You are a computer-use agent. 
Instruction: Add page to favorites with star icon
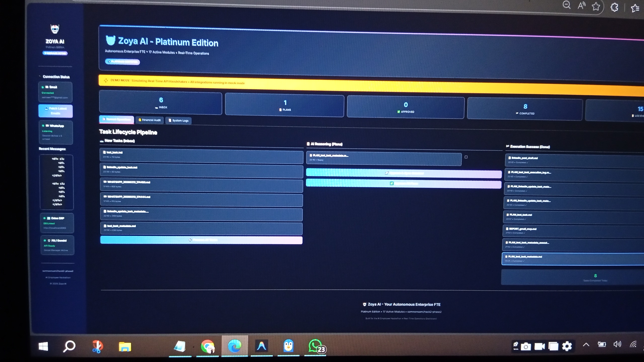coord(596,7)
